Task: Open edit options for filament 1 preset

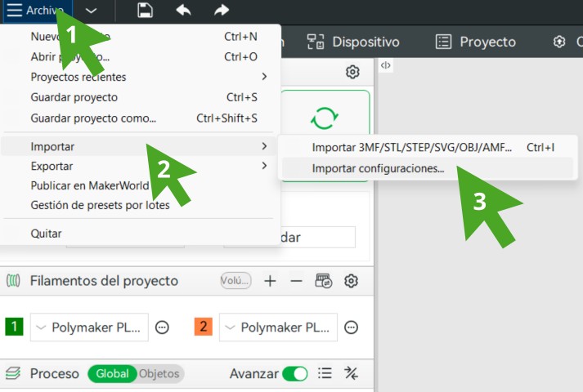Action: click(162, 327)
